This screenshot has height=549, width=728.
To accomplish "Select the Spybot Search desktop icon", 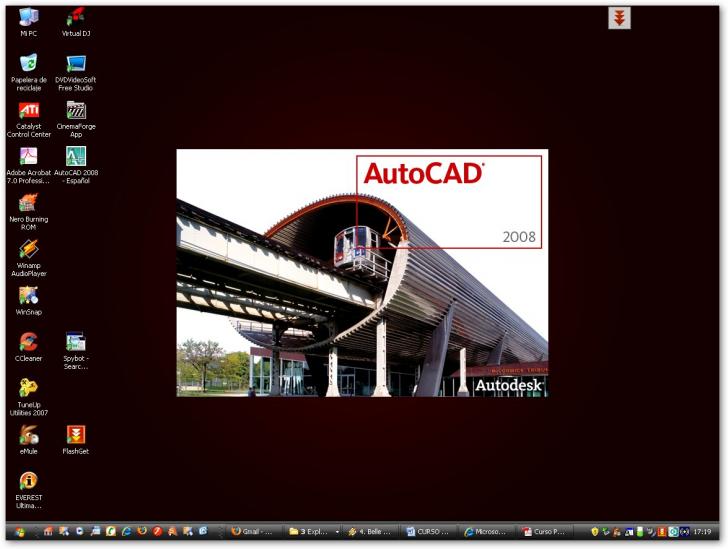I will pyautogui.click(x=76, y=351).
